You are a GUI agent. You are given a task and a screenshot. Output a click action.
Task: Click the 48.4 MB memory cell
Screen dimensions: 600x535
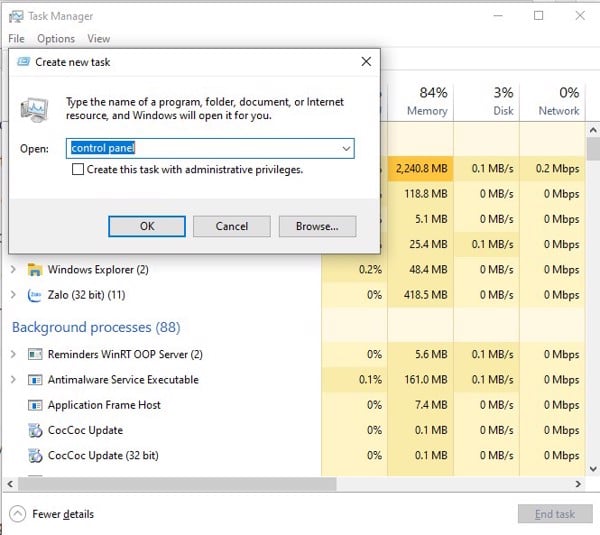coord(421,270)
